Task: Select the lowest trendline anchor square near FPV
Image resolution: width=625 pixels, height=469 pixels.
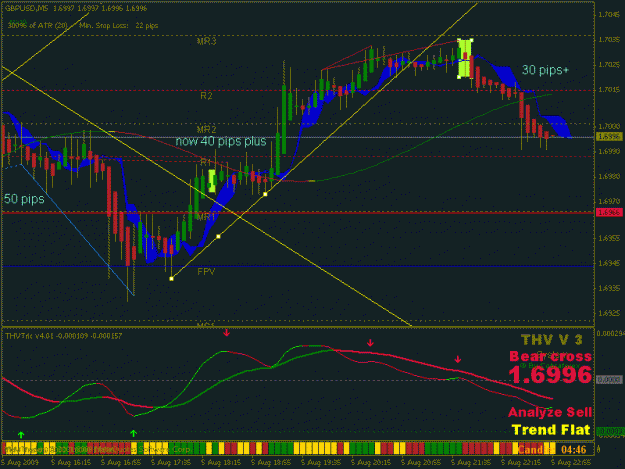Action: pyautogui.click(x=171, y=279)
